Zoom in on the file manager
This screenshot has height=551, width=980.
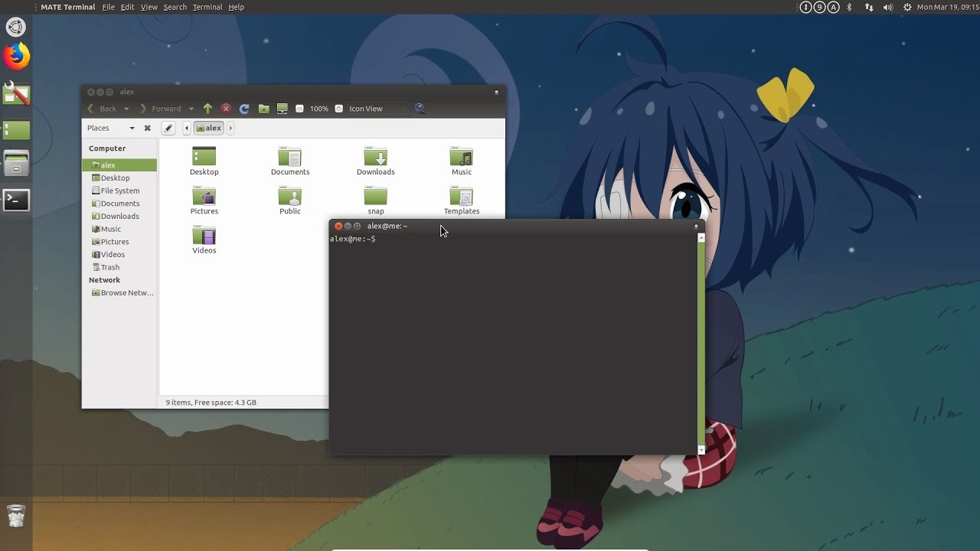pos(338,109)
